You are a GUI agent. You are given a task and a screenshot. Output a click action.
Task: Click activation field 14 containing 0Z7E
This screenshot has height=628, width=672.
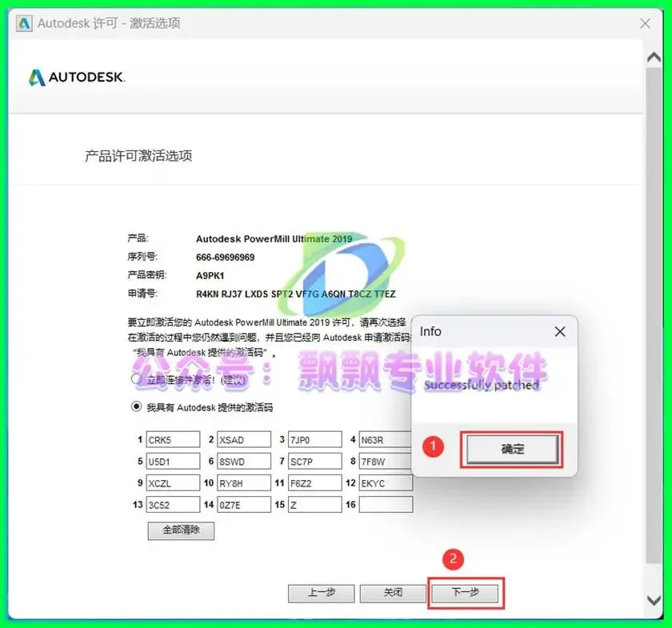244,505
